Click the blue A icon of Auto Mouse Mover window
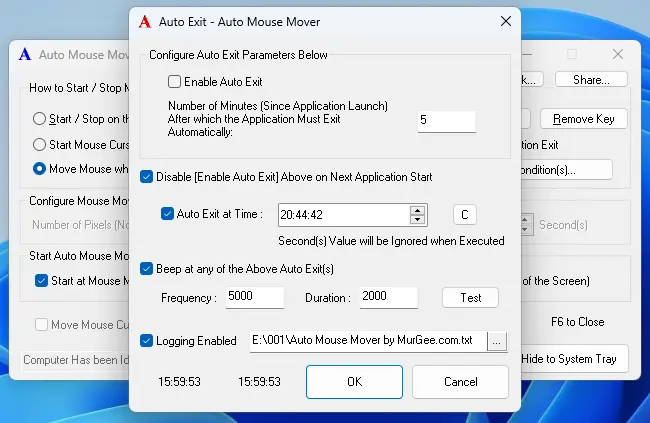Screen dimensions: 650x423 (25, 54)
